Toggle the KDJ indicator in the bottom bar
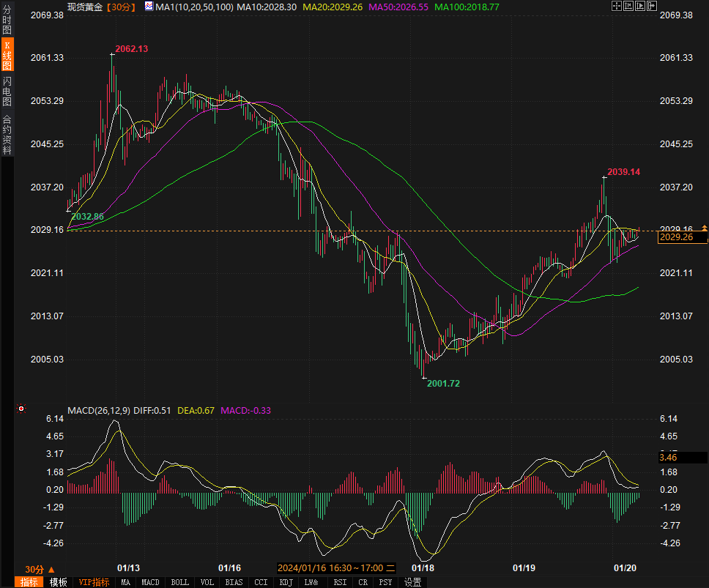709x588 pixels. click(x=286, y=582)
